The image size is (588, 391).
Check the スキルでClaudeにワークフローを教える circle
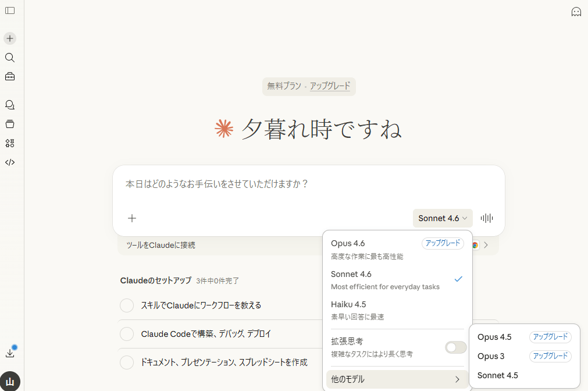click(x=127, y=305)
